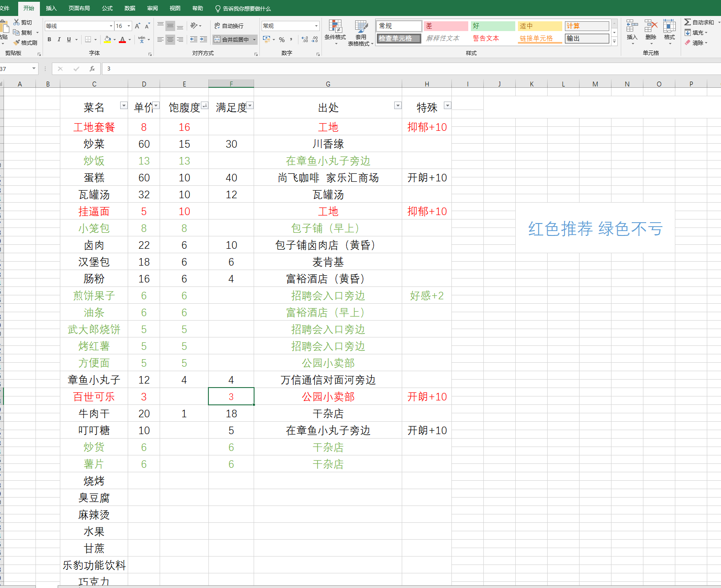Increase font size with the larger A icon
This screenshot has width=721, height=588.
click(137, 26)
